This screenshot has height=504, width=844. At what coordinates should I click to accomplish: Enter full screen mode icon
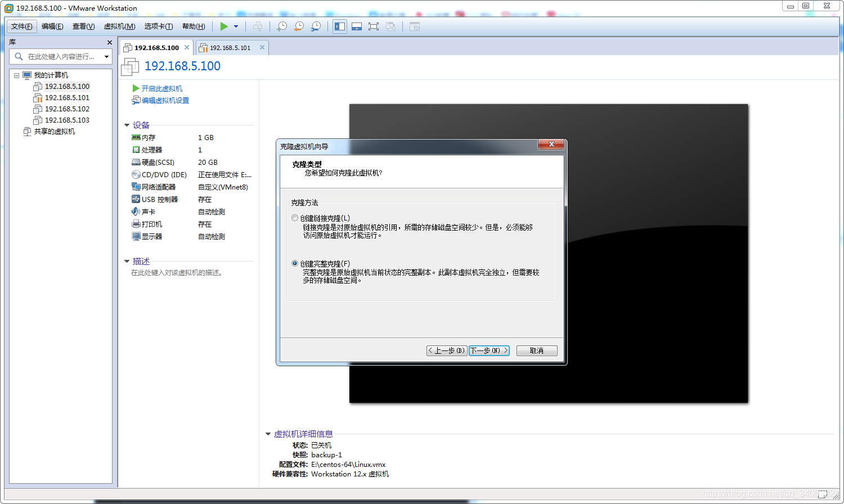click(374, 26)
